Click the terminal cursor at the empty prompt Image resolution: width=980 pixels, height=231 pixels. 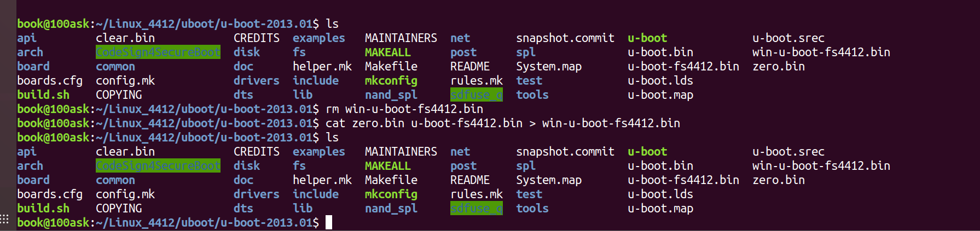click(329, 222)
